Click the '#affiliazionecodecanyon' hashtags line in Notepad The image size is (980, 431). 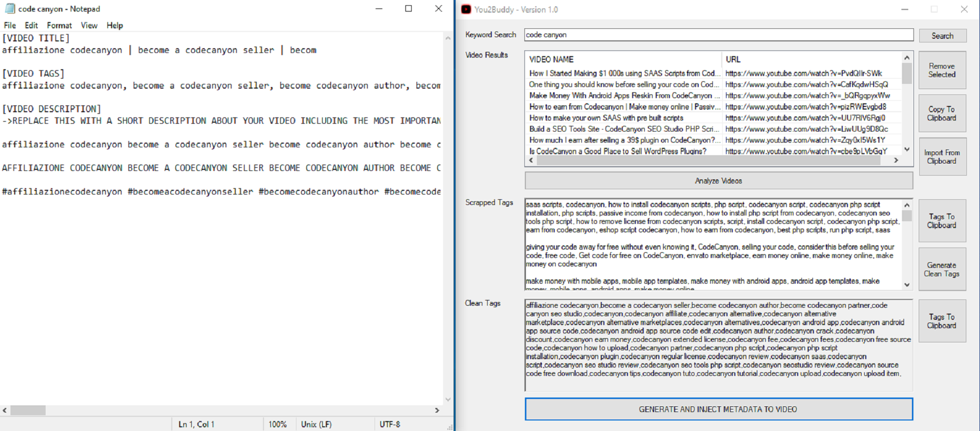coord(222,192)
